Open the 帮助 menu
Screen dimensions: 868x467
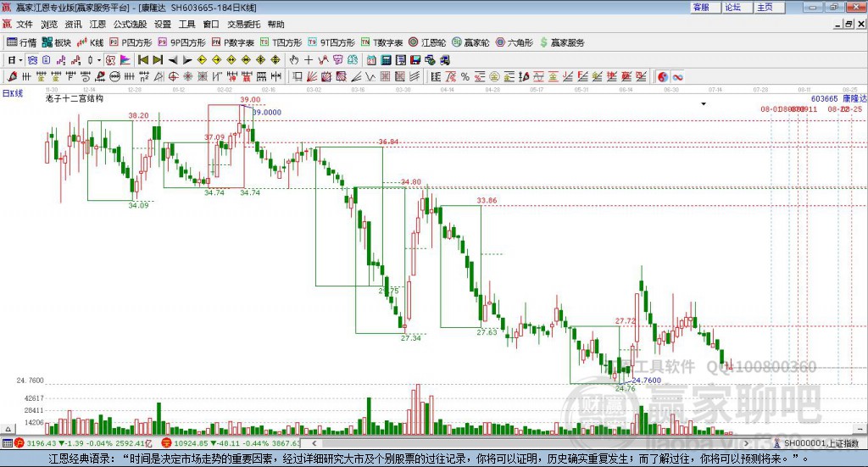(x=275, y=25)
